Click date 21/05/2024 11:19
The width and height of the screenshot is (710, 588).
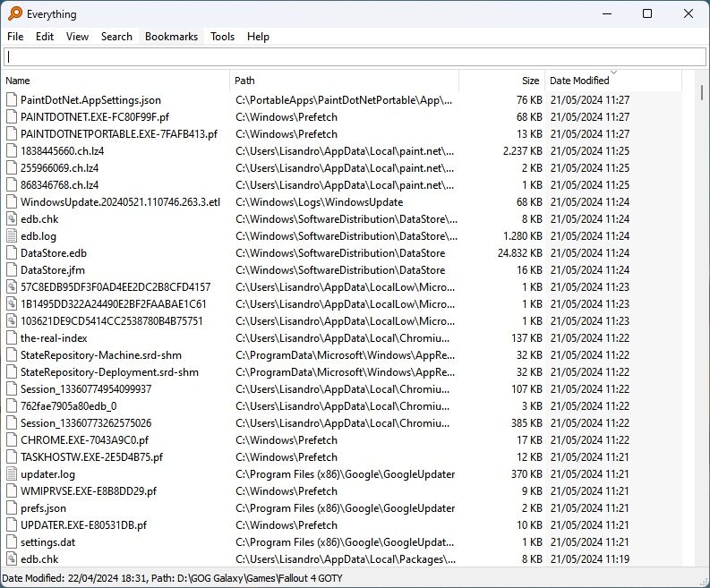click(590, 559)
